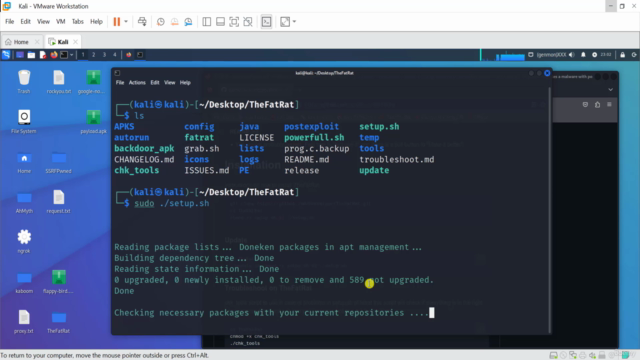Click the clock showing 23:02
The width and height of the screenshot is (640, 360).
coord(606,55)
